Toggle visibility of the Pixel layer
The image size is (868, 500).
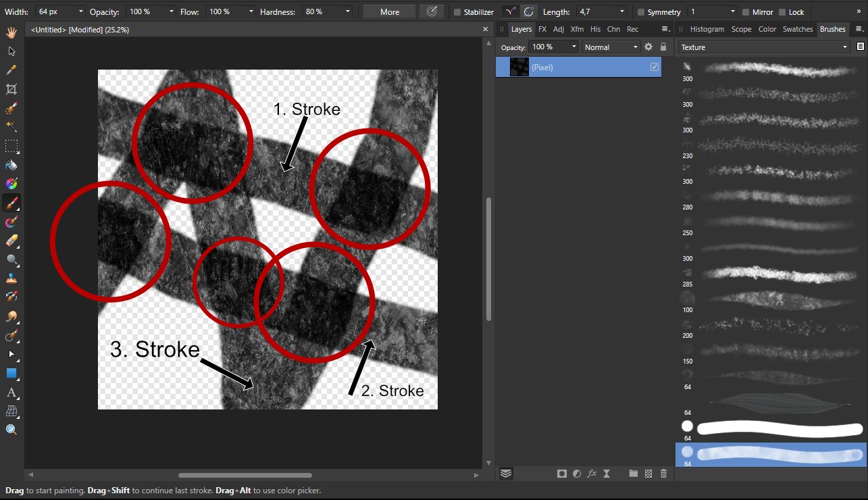pyautogui.click(x=654, y=67)
